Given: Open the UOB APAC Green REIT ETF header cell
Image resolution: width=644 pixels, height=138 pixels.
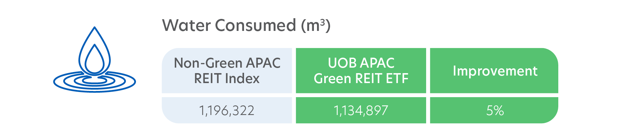Looking at the screenshot, I should coord(361,71).
